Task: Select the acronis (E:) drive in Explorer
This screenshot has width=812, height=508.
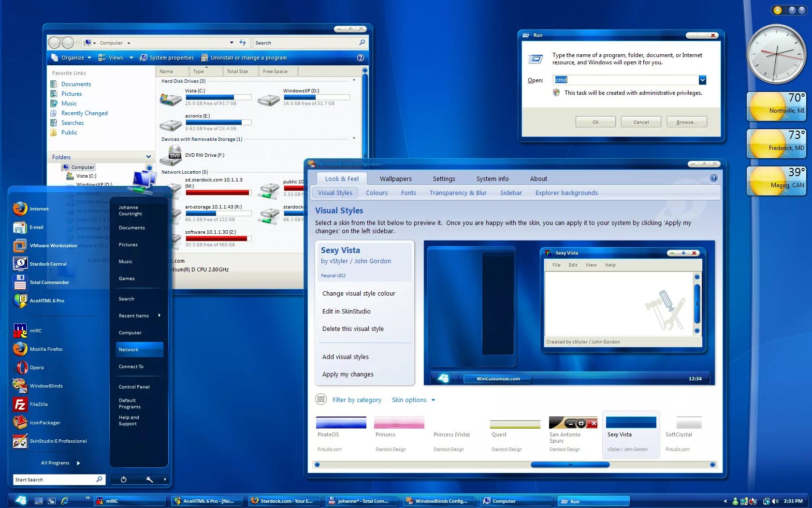Action: click(x=171, y=125)
